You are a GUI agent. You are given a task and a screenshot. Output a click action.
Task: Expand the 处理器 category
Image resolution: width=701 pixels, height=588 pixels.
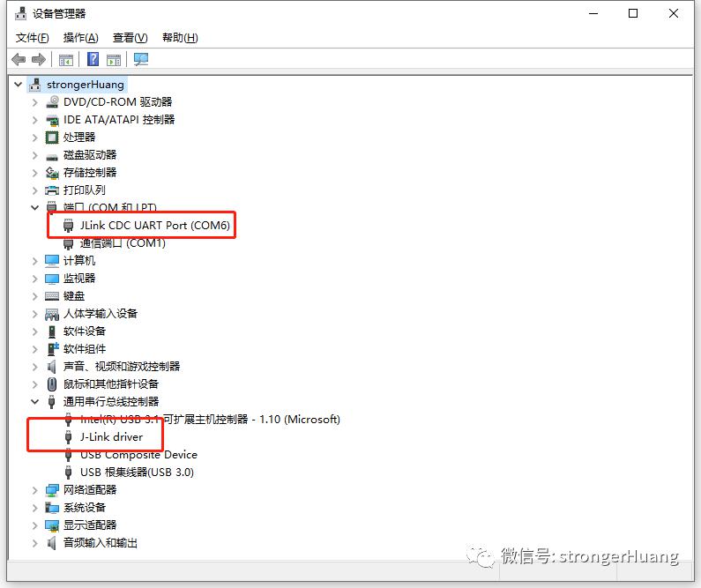pyautogui.click(x=35, y=138)
